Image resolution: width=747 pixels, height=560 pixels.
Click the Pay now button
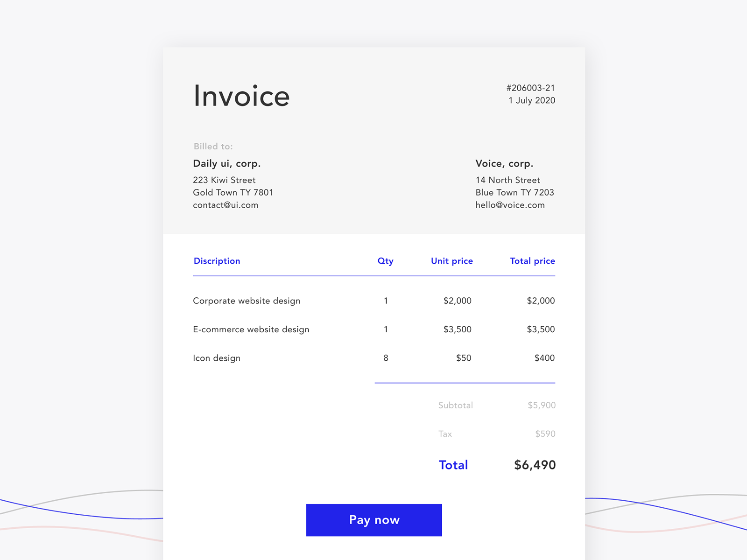(373, 520)
